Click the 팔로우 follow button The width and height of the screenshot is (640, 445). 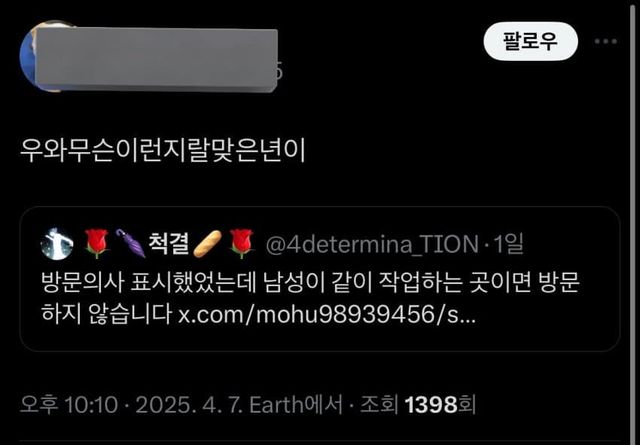pyautogui.click(x=530, y=41)
